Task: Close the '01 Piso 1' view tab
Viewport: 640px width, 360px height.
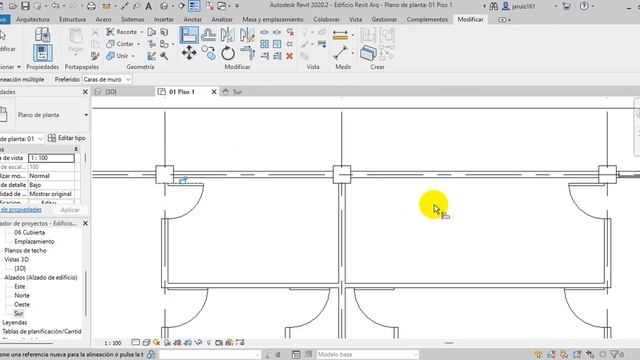Action: tap(214, 92)
